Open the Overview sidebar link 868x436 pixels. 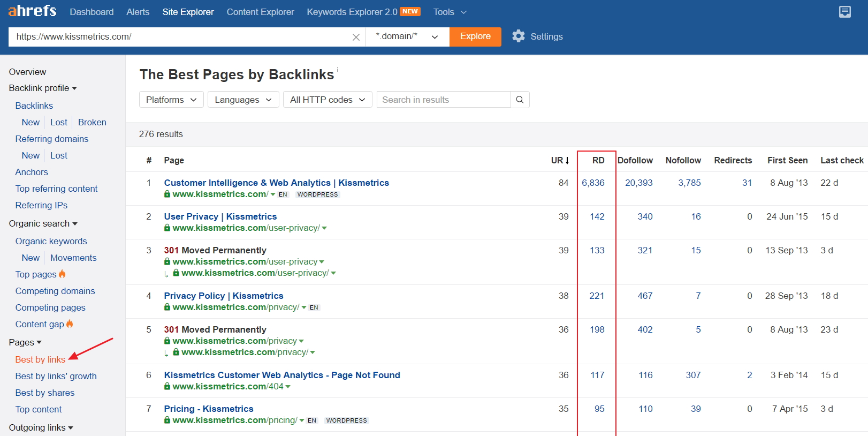point(27,72)
